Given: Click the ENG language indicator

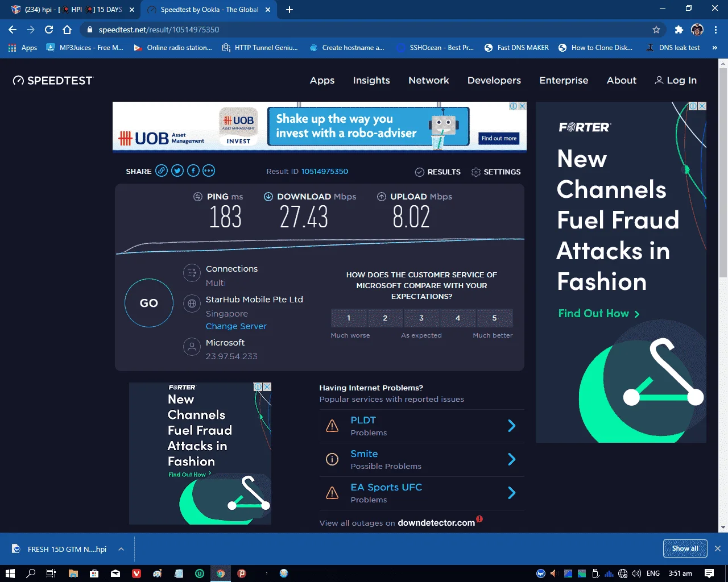Looking at the screenshot, I should pyautogui.click(x=653, y=573).
